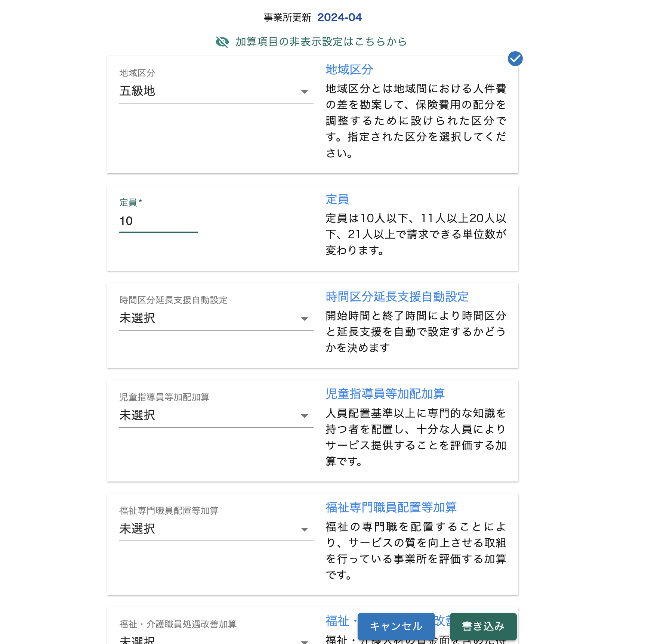Image resolution: width=645 pixels, height=644 pixels.
Task: Click the 2024-04 date in the title
Action: click(339, 18)
